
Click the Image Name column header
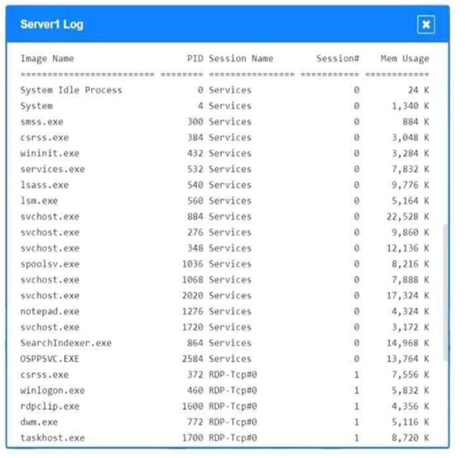pos(47,58)
